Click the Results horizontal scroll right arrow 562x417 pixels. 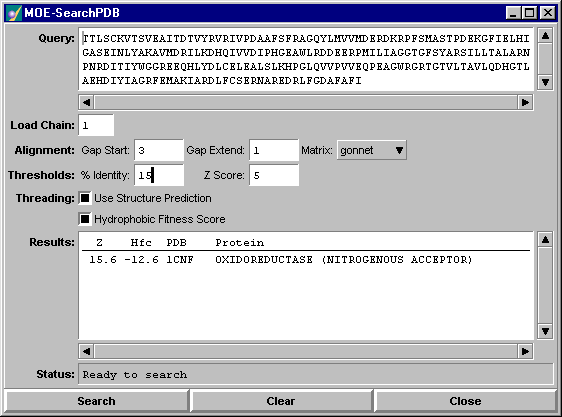point(525,351)
